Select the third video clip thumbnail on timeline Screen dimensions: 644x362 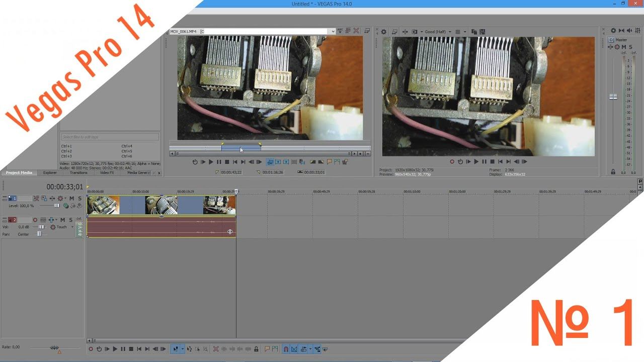point(219,205)
